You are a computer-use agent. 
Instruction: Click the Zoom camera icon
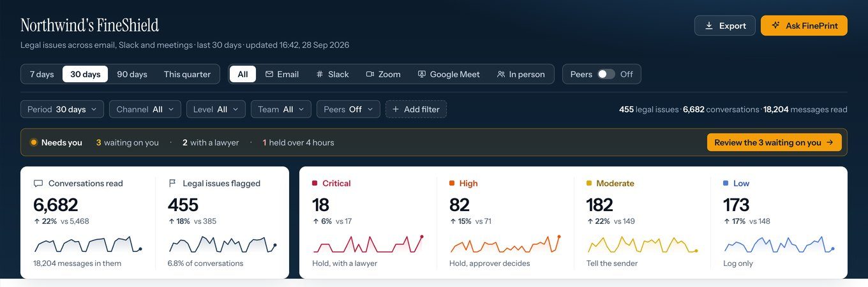[x=370, y=74]
